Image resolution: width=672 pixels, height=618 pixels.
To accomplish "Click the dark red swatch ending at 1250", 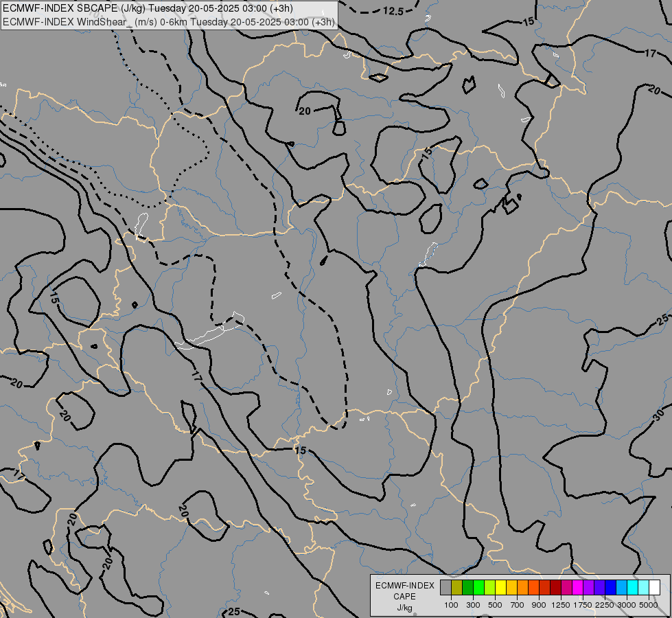I will point(555,587).
